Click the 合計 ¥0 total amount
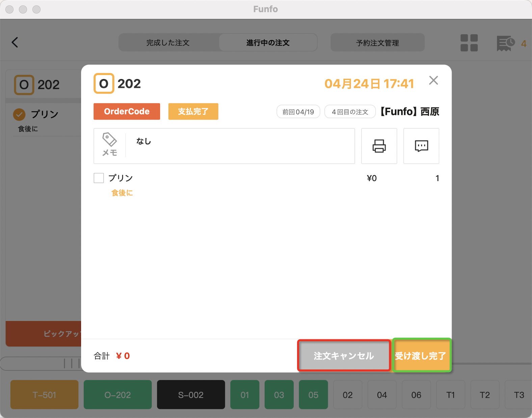 (x=112, y=356)
